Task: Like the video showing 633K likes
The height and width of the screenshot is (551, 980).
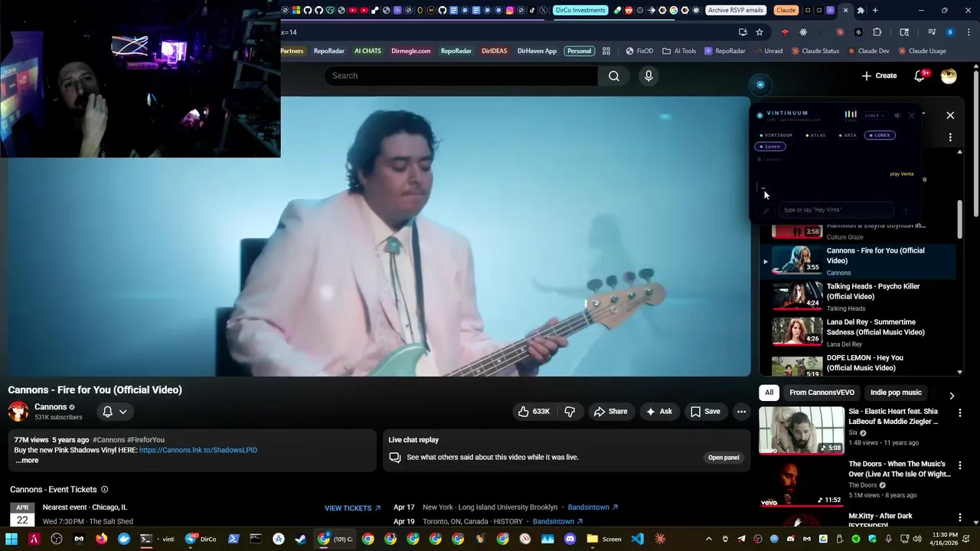Action: tap(534, 412)
